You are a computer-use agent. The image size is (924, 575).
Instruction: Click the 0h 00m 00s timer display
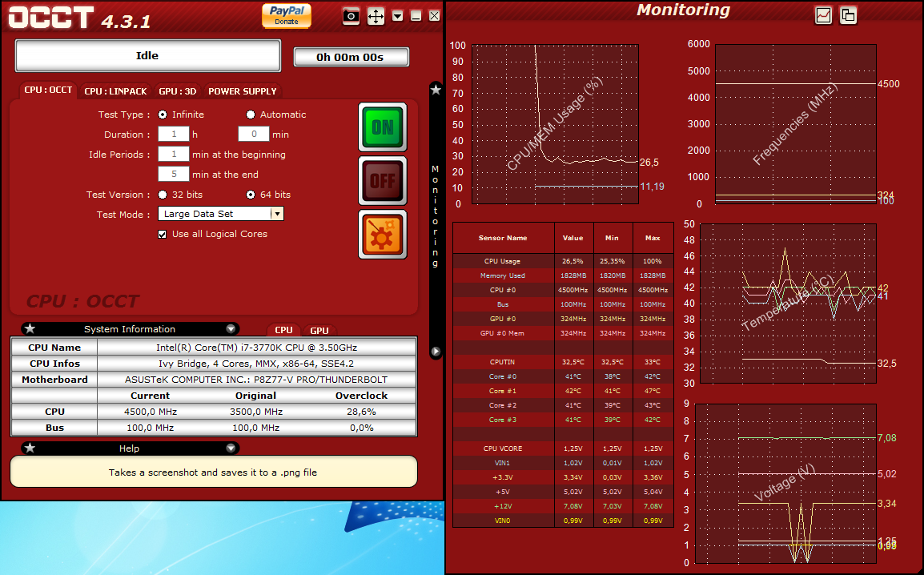pyautogui.click(x=351, y=57)
